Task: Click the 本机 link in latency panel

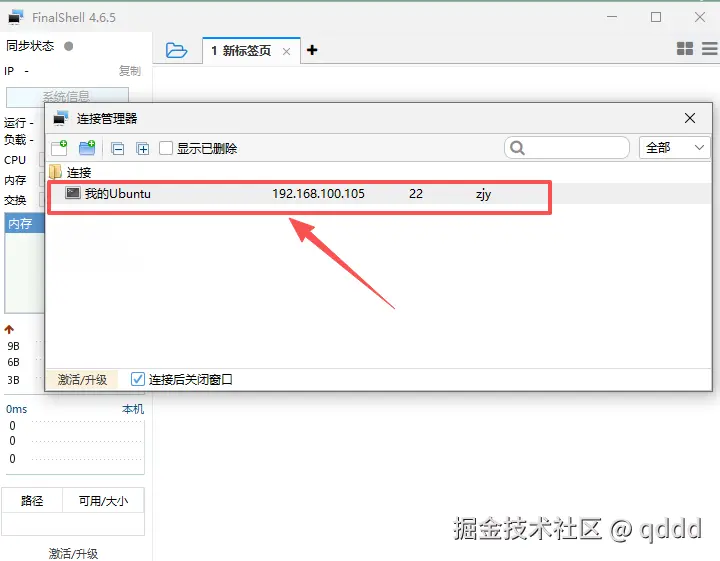Action: tap(133, 409)
